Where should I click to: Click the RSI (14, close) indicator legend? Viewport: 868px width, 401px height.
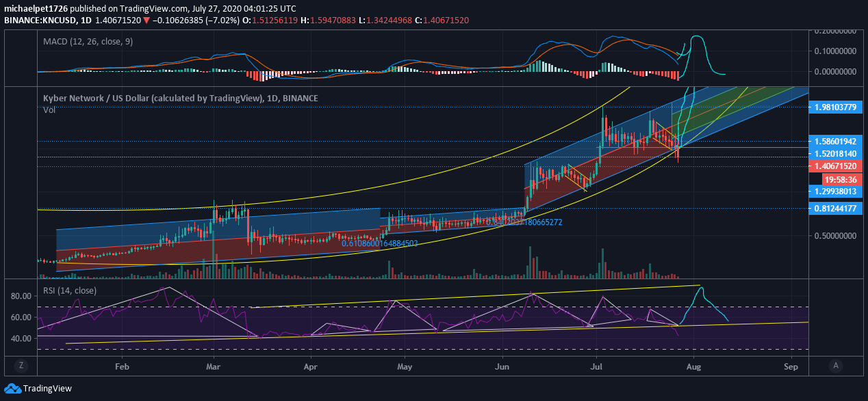tap(70, 290)
